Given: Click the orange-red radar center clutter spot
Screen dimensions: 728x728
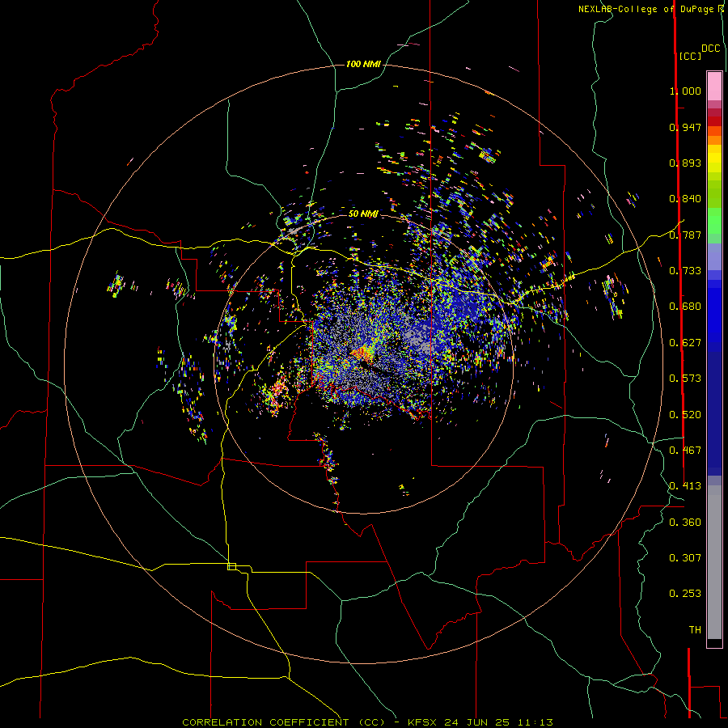Looking at the screenshot, I should [362, 355].
